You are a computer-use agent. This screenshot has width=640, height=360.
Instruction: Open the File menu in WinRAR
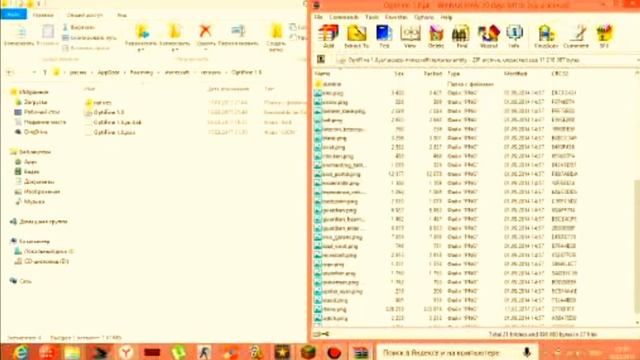coord(318,17)
